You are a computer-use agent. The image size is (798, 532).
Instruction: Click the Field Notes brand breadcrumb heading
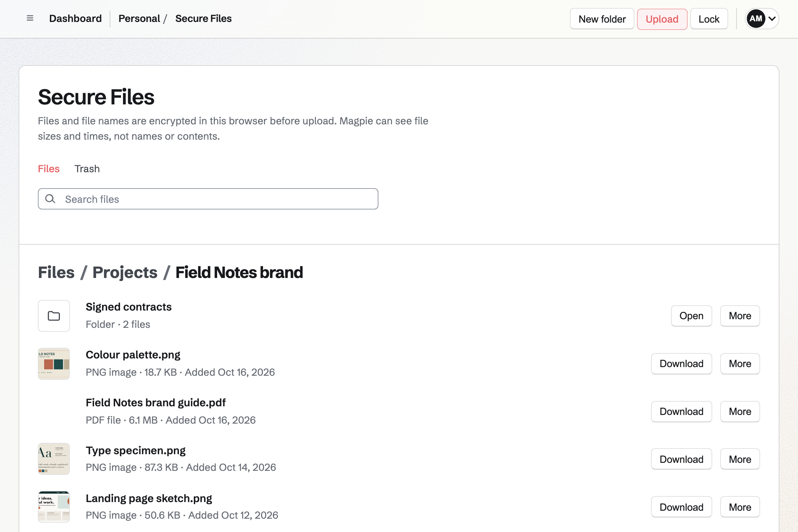coord(239,272)
